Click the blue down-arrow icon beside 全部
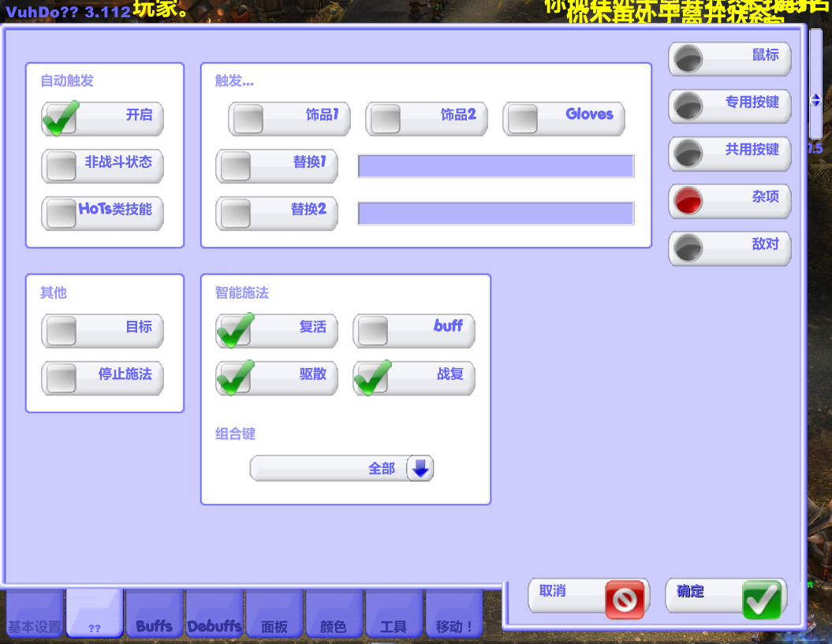Screen dimensions: 832x644 click(x=422, y=467)
